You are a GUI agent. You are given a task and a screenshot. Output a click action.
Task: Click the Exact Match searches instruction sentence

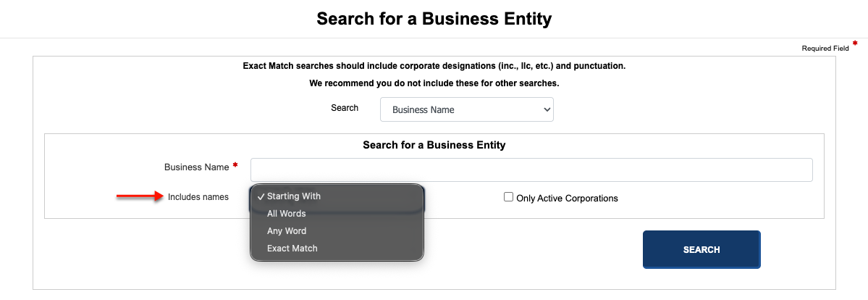(434, 66)
